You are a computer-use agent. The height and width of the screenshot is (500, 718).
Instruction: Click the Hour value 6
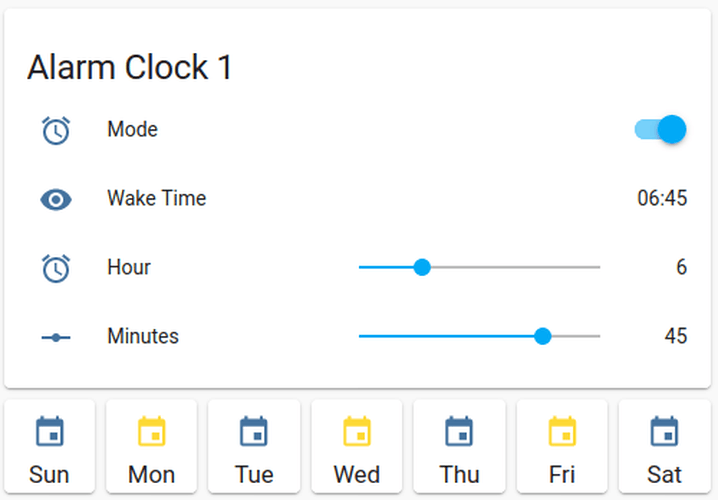681,267
